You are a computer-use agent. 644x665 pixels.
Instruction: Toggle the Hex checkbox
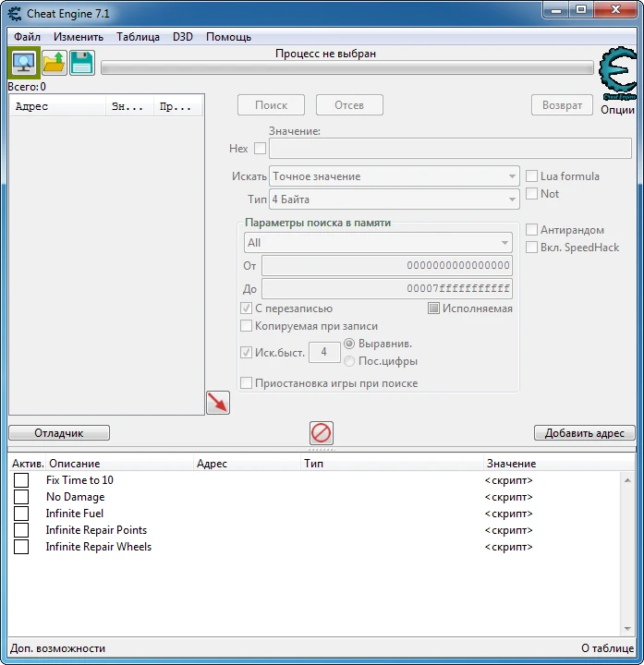coord(260,149)
